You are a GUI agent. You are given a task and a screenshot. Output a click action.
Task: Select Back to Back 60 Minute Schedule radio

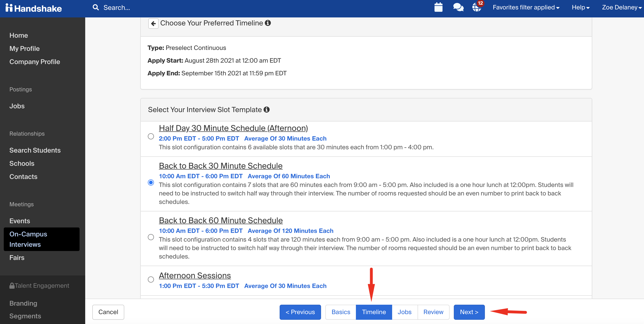(x=151, y=237)
